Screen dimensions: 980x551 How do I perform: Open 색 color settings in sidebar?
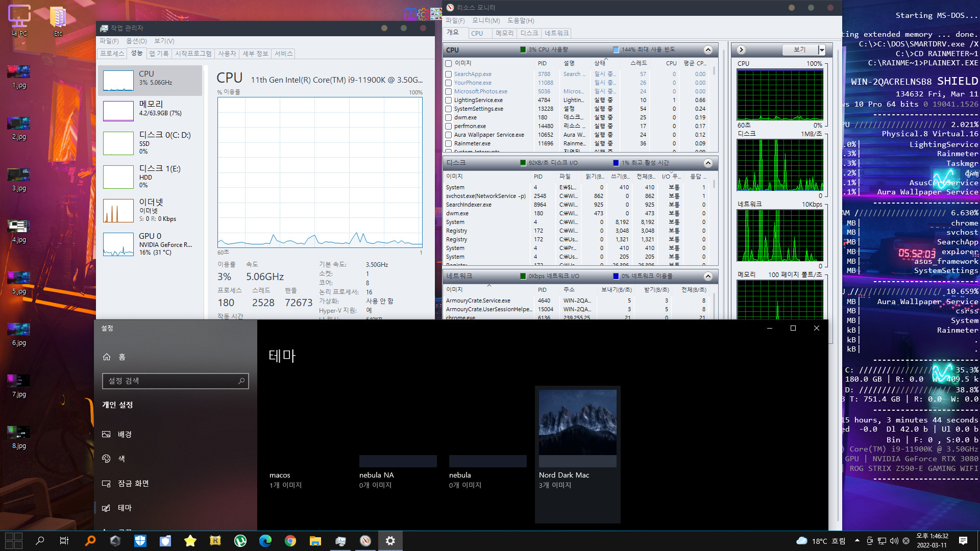(176, 459)
